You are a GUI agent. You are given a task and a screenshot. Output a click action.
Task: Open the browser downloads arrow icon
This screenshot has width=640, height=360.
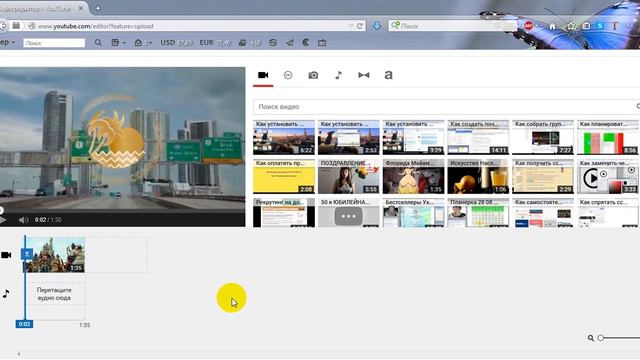click(377, 26)
